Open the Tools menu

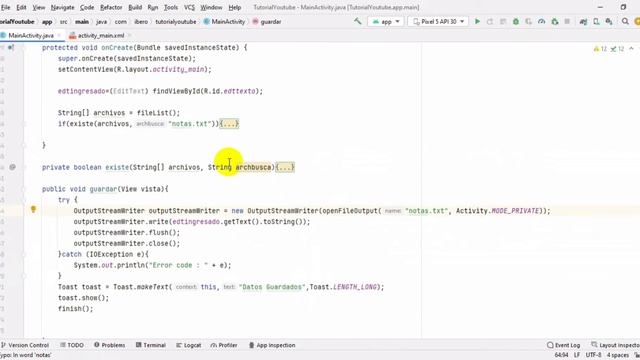point(171,7)
